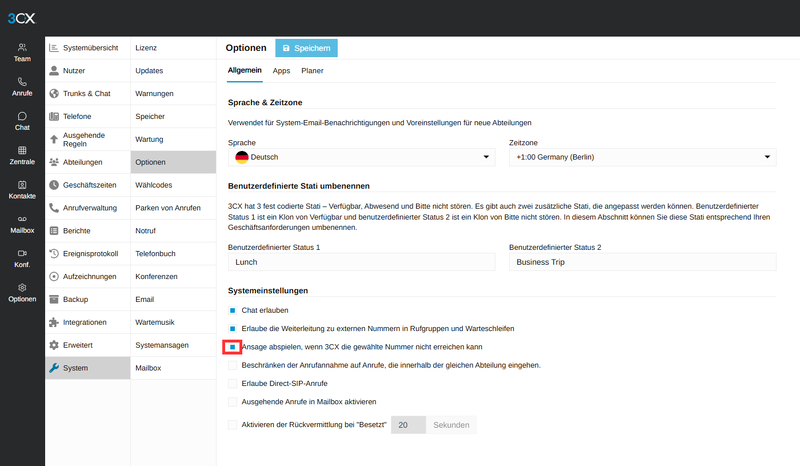This screenshot has width=800, height=466.
Task: Open the Anrufe phone icon
Action: (22, 82)
